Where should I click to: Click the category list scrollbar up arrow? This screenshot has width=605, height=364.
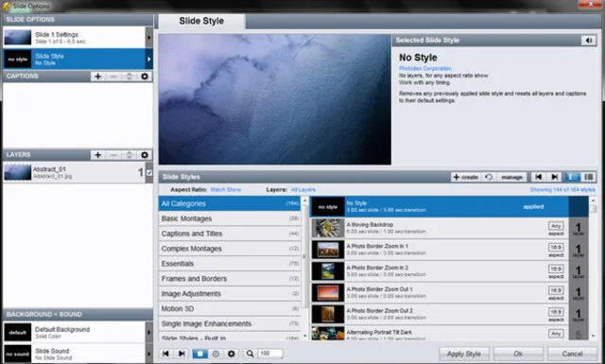(x=304, y=200)
